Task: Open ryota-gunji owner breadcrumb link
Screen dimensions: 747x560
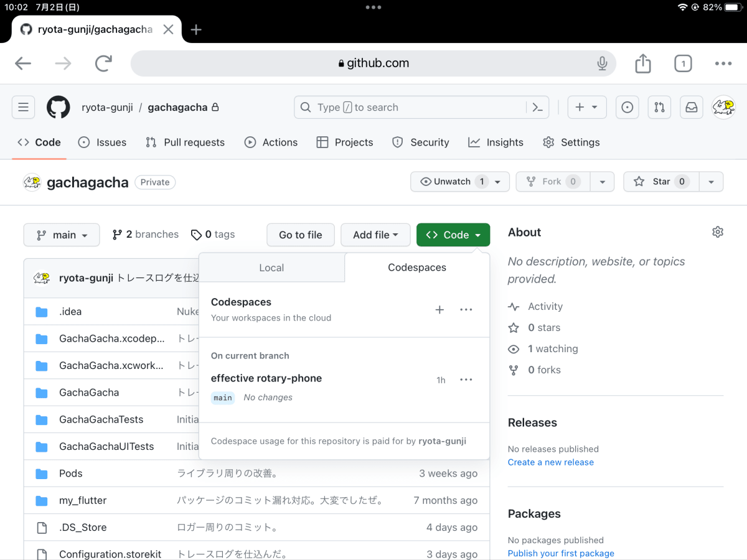Action: tap(107, 108)
